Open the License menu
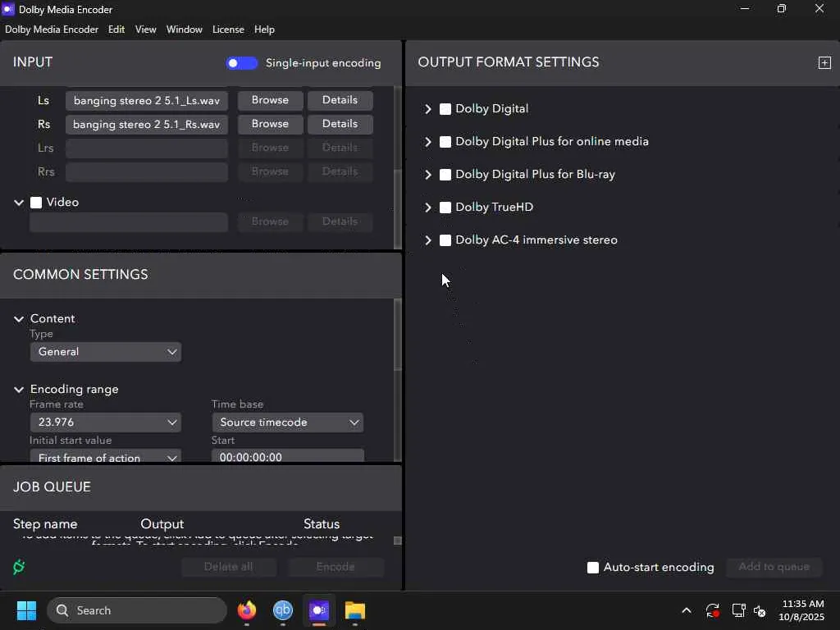This screenshot has height=630, width=840. pyautogui.click(x=228, y=30)
